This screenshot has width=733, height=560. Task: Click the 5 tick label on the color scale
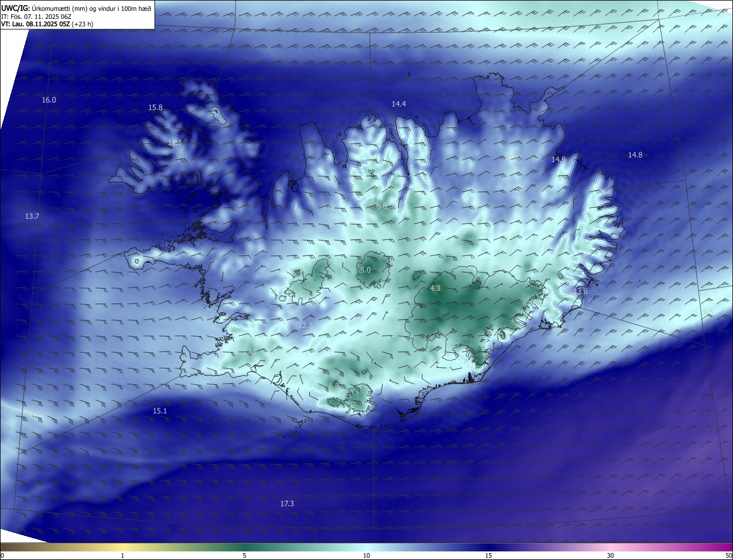tap(245, 555)
